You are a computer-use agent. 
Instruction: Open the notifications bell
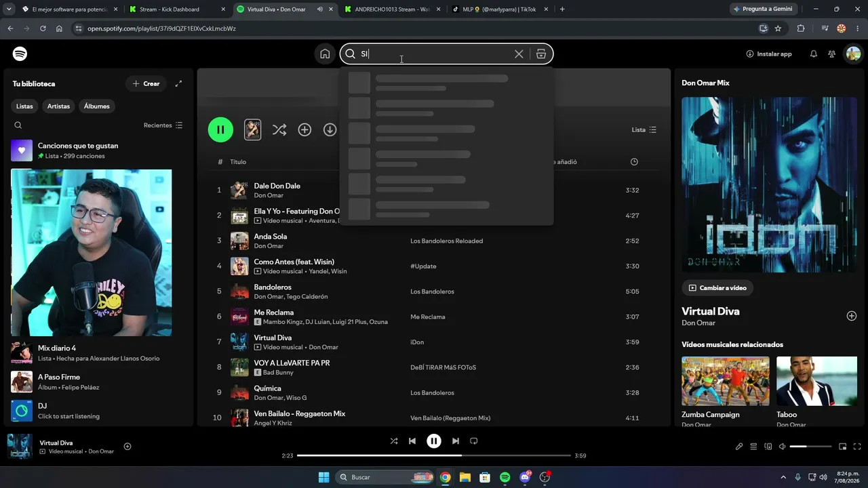tap(814, 54)
